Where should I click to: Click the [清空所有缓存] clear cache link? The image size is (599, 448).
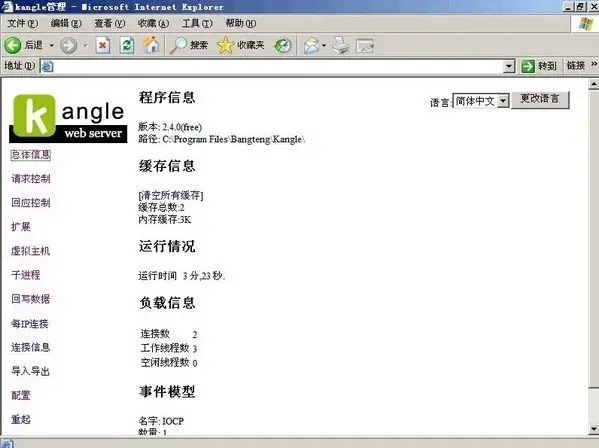point(171,196)
